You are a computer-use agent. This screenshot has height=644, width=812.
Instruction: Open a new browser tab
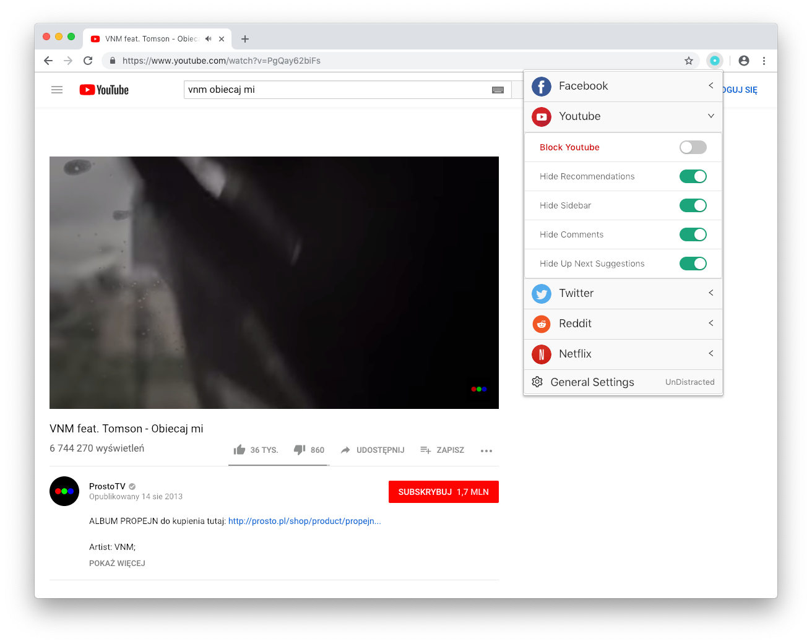pyautogui.click(x=245, y=39)
